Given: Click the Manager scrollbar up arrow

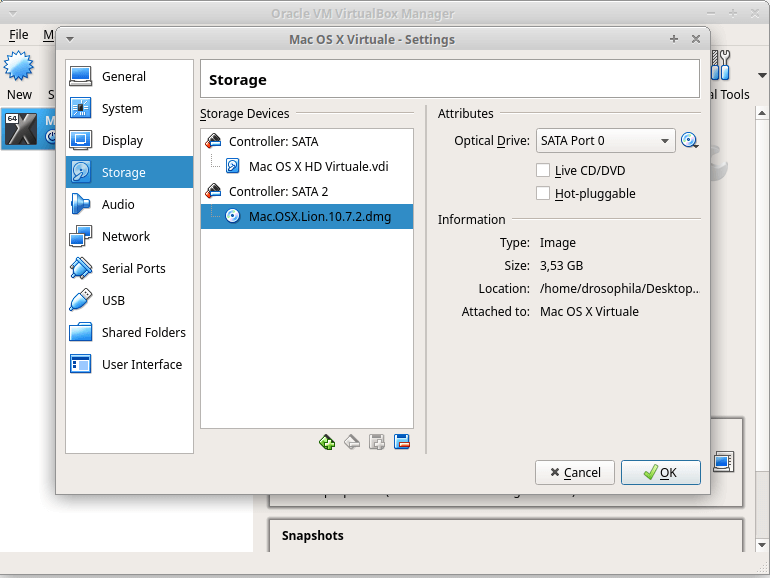Looking at the screenshot, I should 762,113.
